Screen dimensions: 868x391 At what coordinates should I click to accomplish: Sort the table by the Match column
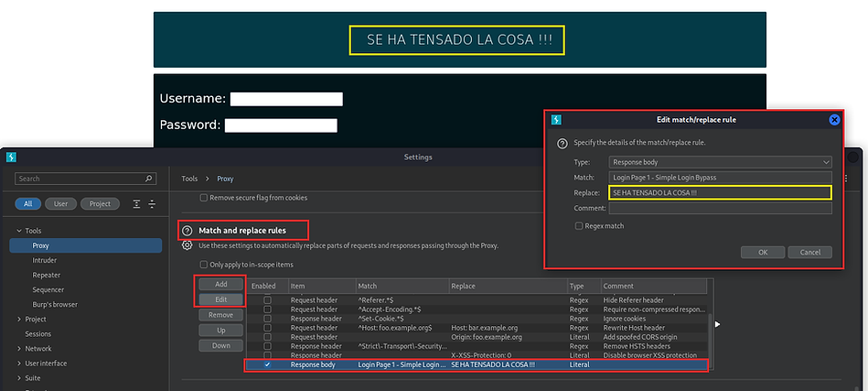pyautogui.click(x=402, y=287)
